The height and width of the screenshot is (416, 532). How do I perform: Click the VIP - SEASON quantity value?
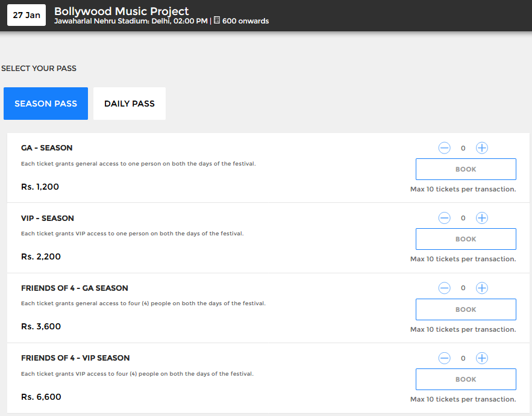pos(463,218)
